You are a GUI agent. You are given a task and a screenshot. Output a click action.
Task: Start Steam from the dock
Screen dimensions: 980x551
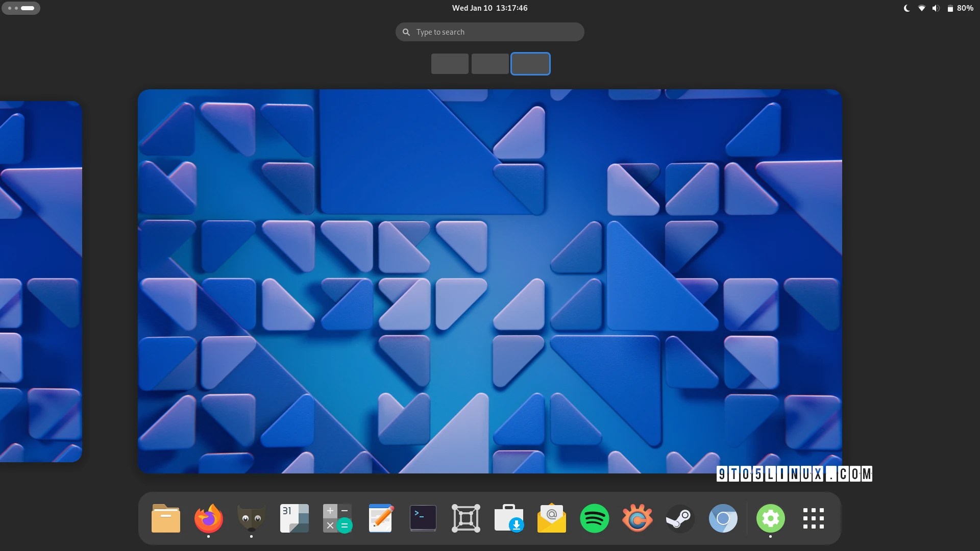[x=680, y=518]
